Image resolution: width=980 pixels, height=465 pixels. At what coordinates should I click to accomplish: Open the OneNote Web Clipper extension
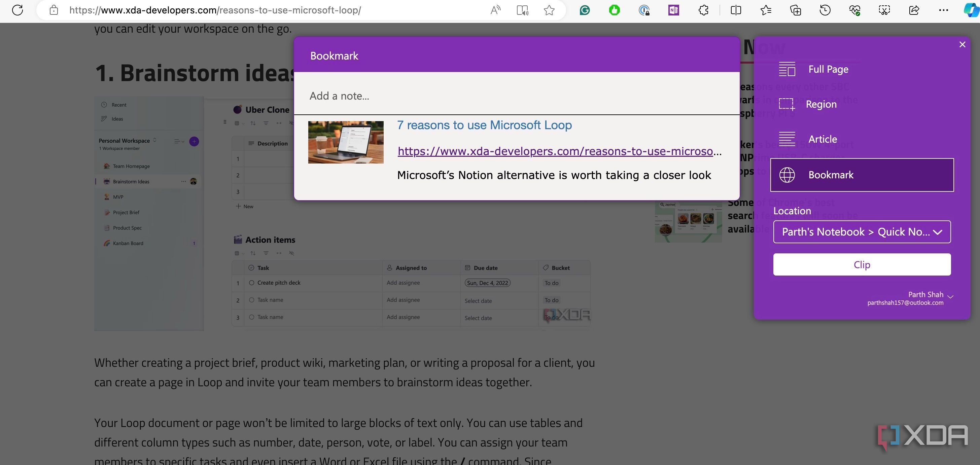click(x=673, y=10)
